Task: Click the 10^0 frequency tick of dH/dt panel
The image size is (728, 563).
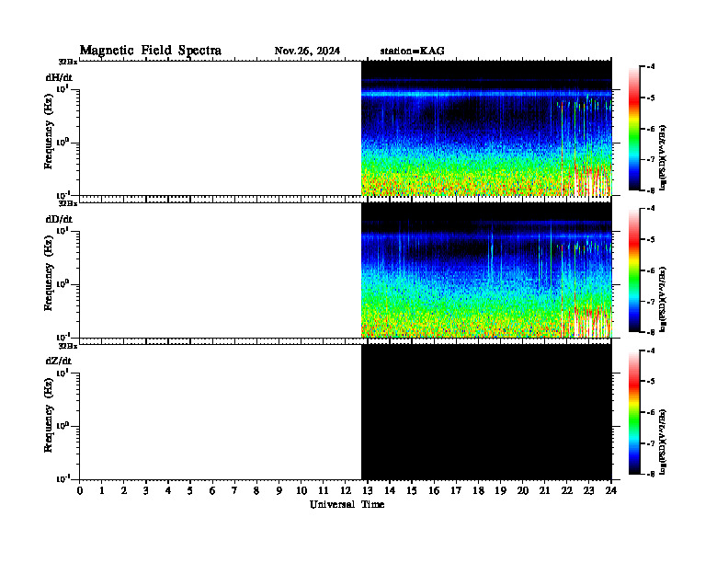Action: [63, 142]
